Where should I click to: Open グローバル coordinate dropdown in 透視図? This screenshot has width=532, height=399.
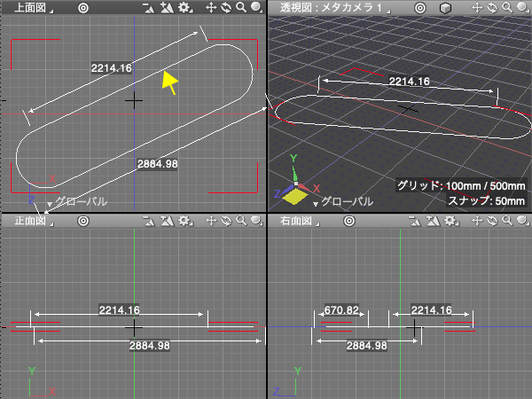coord(343,201)
